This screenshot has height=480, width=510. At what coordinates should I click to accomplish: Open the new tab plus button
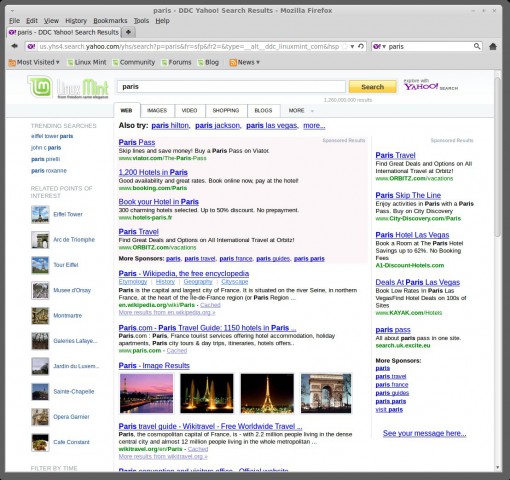128,32
